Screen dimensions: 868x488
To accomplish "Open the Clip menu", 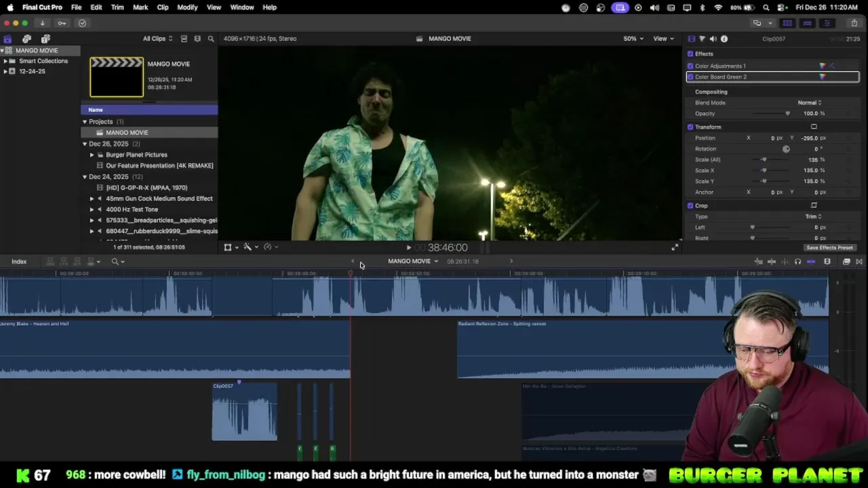I will (x=163, y=7).
